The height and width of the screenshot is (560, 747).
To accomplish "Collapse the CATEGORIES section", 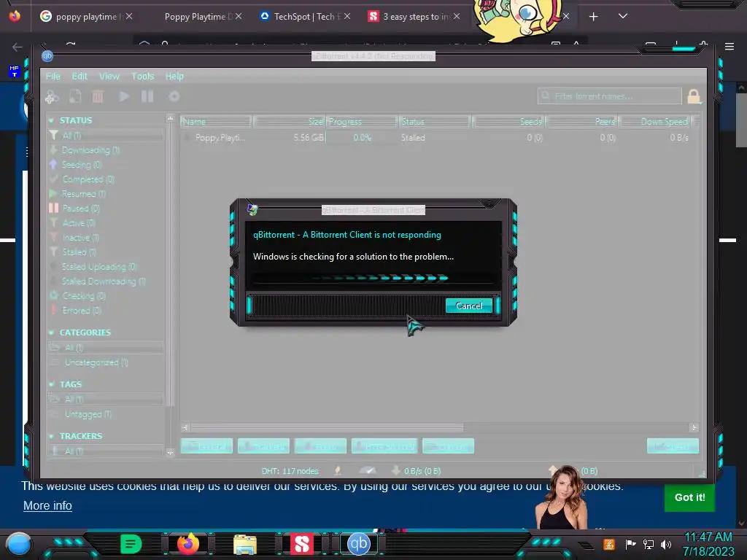I will coord(52,332).
